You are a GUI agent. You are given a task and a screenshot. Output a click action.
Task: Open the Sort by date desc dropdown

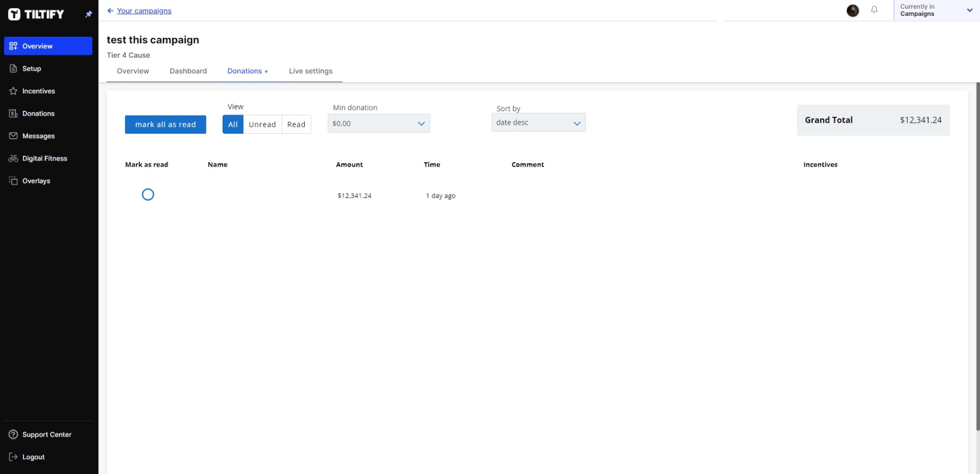pos(538,122)
